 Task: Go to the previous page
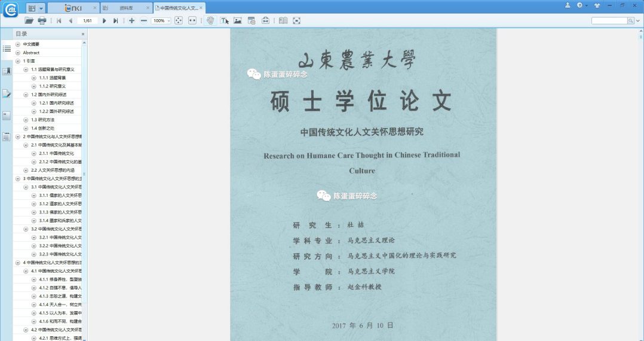tap(70, 20)
